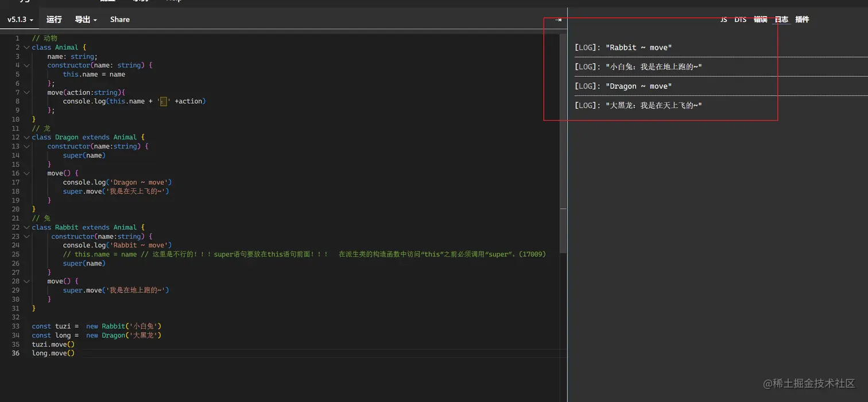The width and height of the screenshot is (868, 402).
Task: Open the 导出 (Export) dropdown
Action: tap(86, 19)
